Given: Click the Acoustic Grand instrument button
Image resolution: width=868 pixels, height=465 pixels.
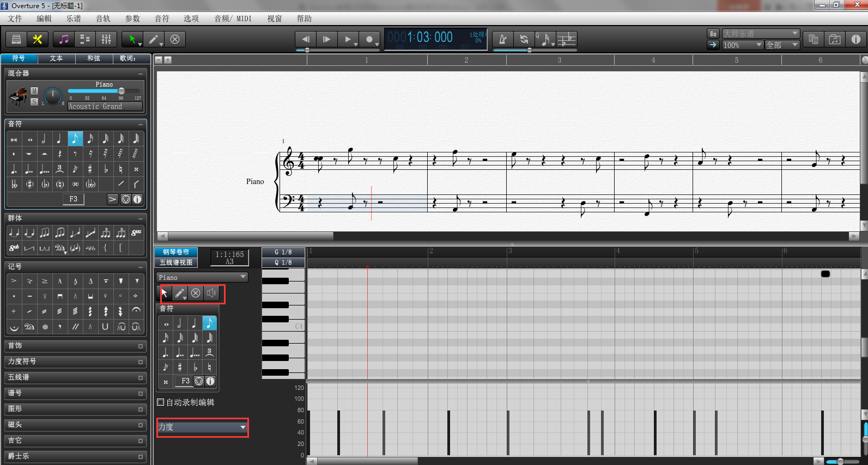Looking at the screenshot, I should 105,107.
